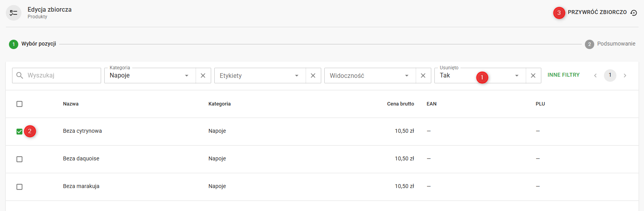Image resolution: width=644 pixels, height=211 pixels.
Task: Click the restore history icon
Action: tap(633, 13)
